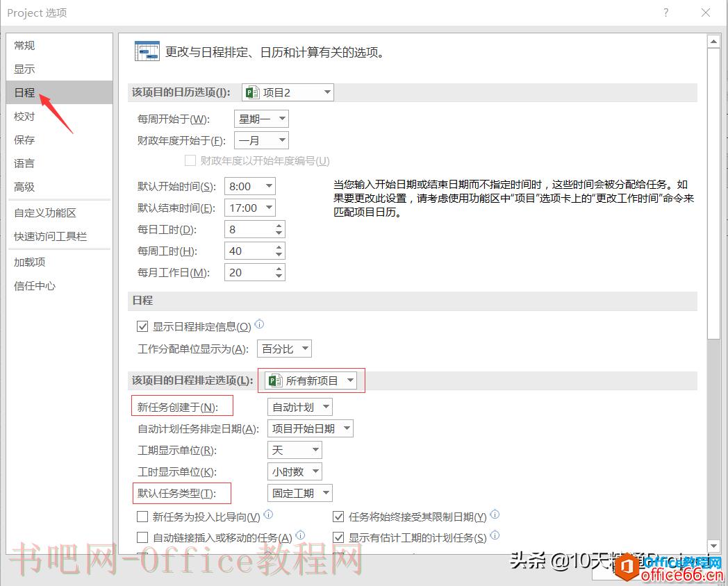The width and height of the screenshot is (728, 586).
Task: Increase 每周工时 with the up arrow
Action: (279, 248)
